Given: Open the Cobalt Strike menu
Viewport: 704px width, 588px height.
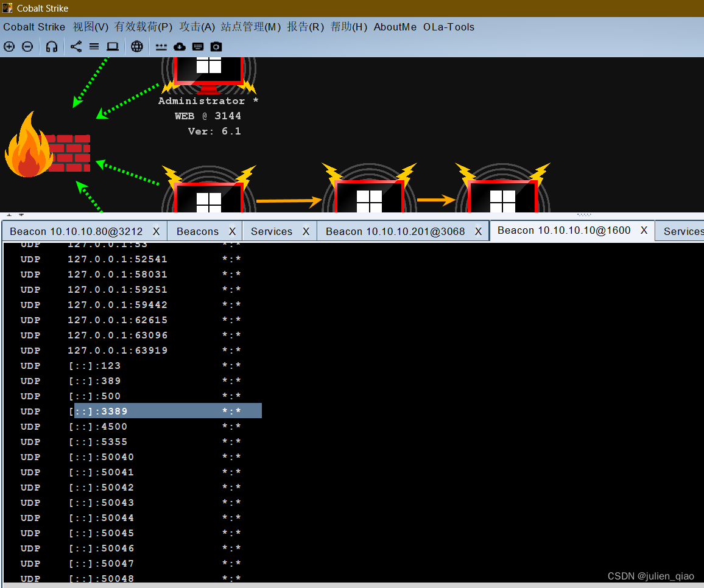Looking at the screenshot, I should click(34, 27).
